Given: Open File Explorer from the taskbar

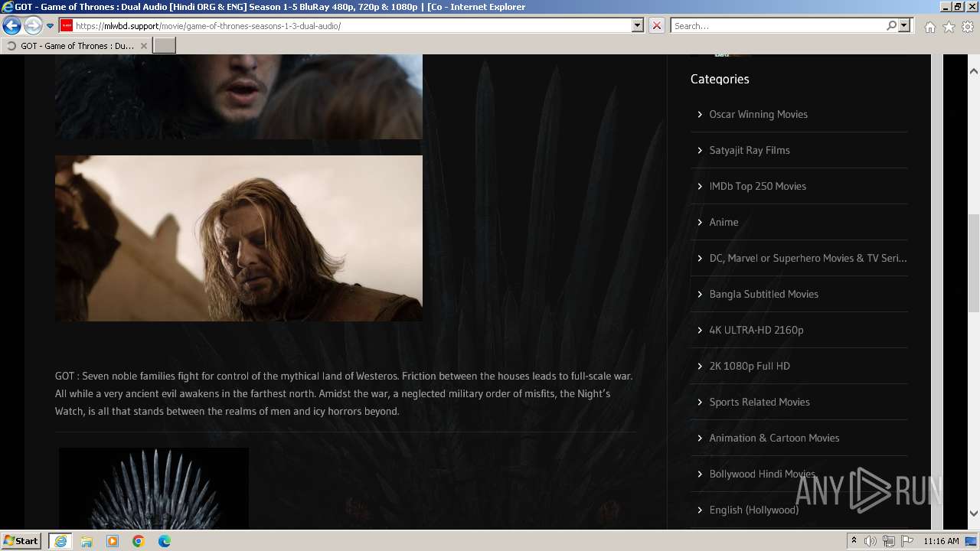Looking at the screenshot, I should click(x=87, y=541).
